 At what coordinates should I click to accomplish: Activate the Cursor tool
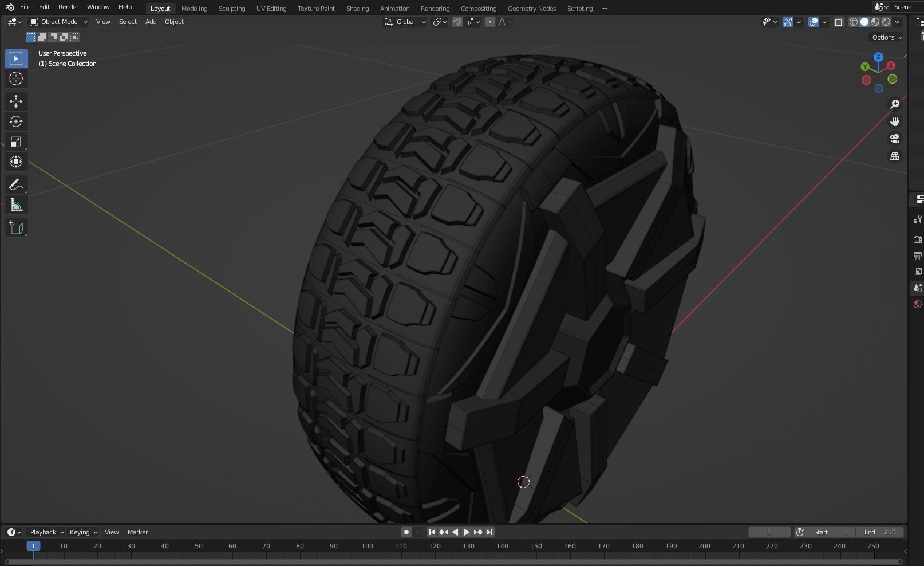(16, 78)
